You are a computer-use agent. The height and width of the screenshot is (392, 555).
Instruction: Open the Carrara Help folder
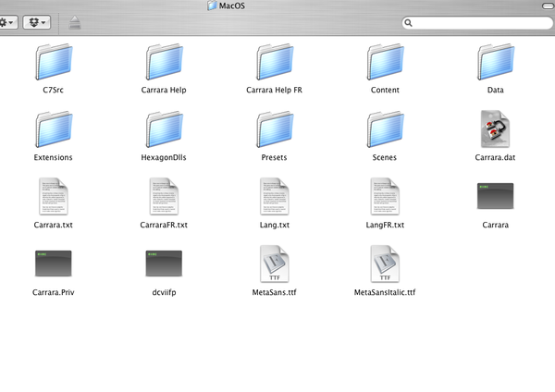[165, 62]
